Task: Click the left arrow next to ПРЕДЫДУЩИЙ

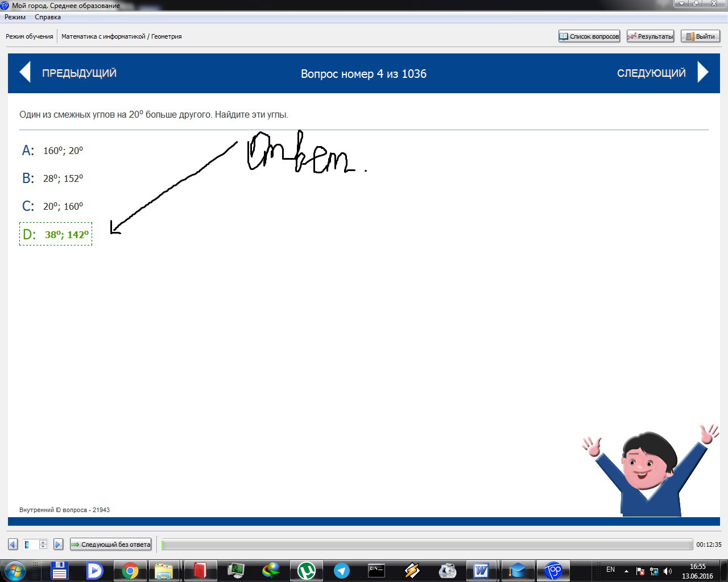Action: 25,73
